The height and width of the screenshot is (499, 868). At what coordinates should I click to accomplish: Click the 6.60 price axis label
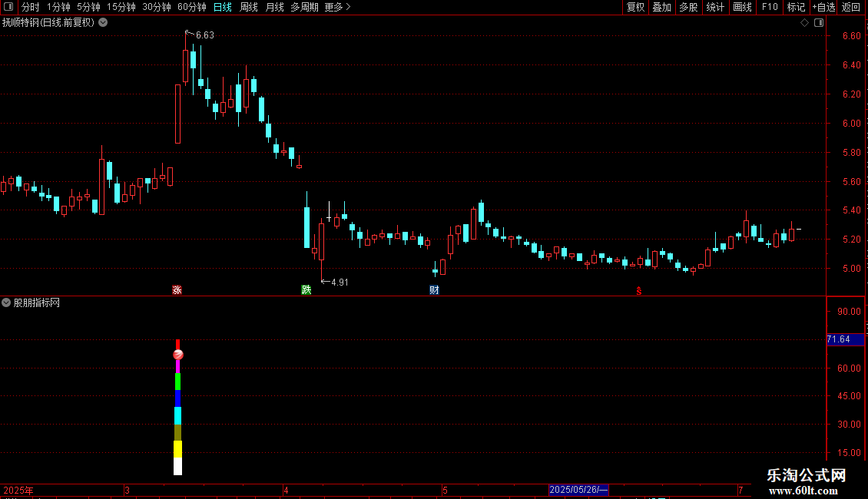851,36
